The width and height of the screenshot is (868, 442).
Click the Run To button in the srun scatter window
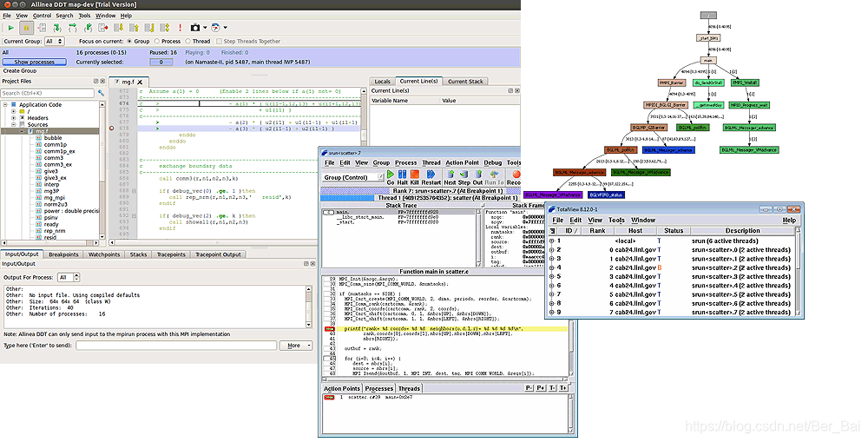coord(495,177)
